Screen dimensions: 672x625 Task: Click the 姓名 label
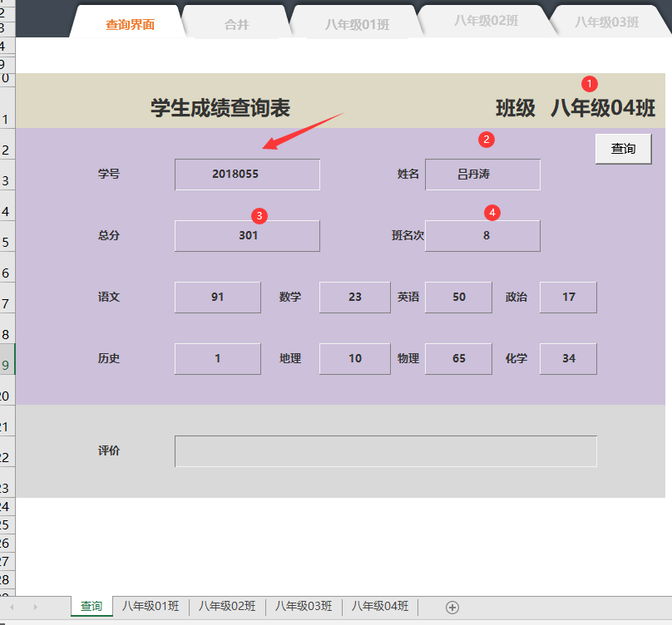point(408,174)
